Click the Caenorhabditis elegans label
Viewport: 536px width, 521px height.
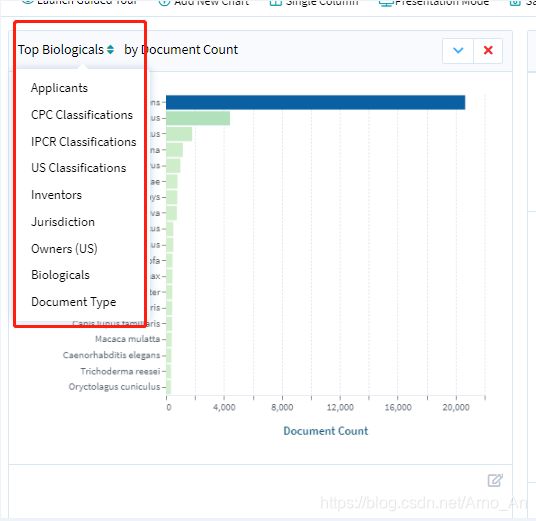click(111, 355)
